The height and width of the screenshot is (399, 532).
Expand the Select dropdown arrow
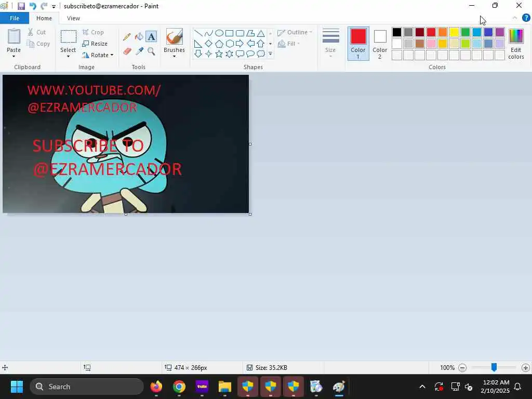(68, 56)
